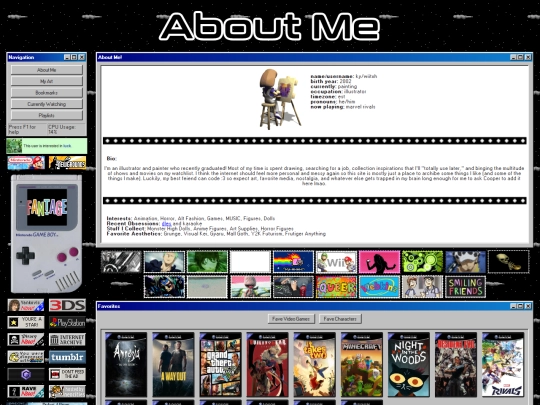The width and height of the screenshot is (540, 405).
Task: Click the spotted fur hat character stamp
Action: tap(466, 262)
